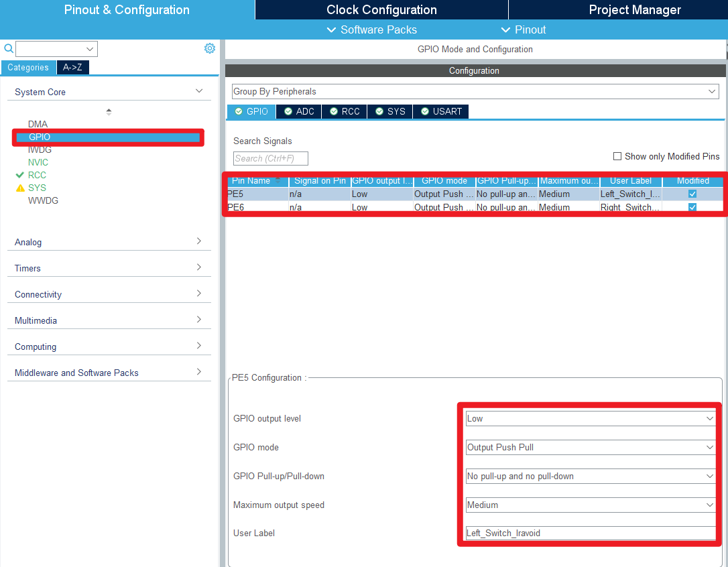Select DMA in System Core list
Image resolution: width=728 pixels, height=567 pixels.
point(38,124)
